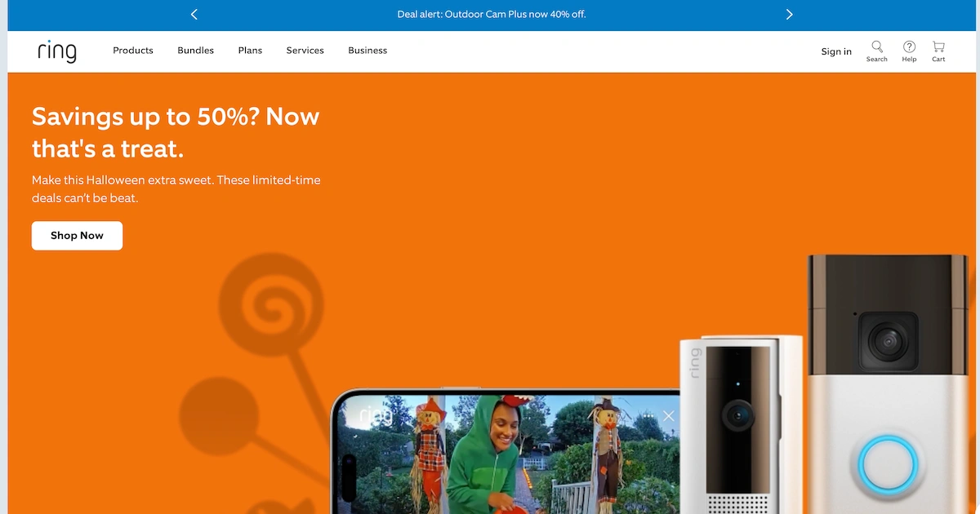The width and height of the screenshot is (980, 514).
Task: Click the 'Make this Halloween extra sweet' text
Action: point(176,188)
